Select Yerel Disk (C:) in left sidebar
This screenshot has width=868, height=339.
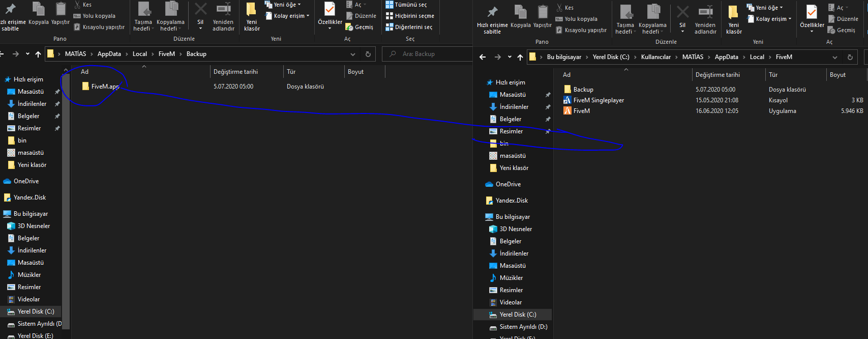31,312
